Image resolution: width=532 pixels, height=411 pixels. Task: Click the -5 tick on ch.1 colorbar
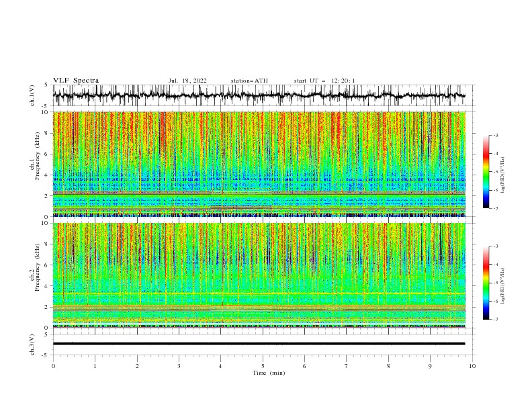click(495, 172)
